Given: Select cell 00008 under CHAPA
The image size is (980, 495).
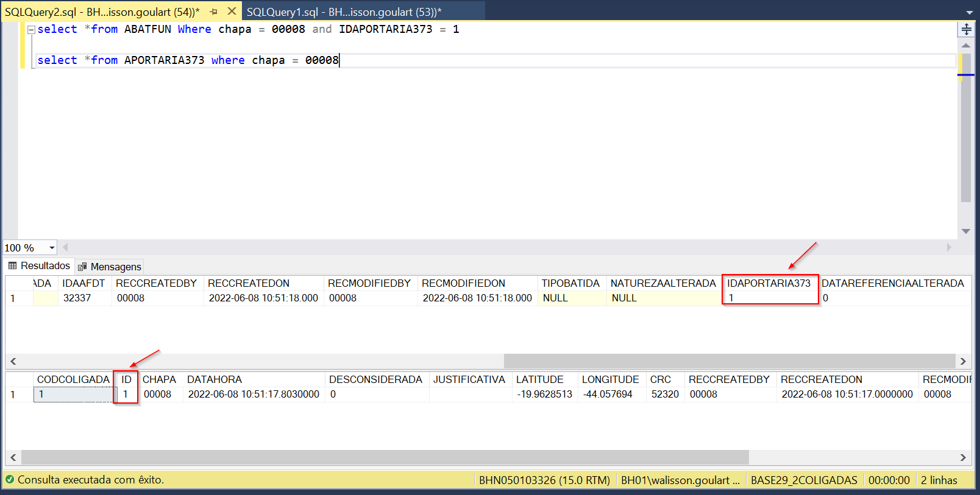Looking at the screenshot, I should 161,394.
